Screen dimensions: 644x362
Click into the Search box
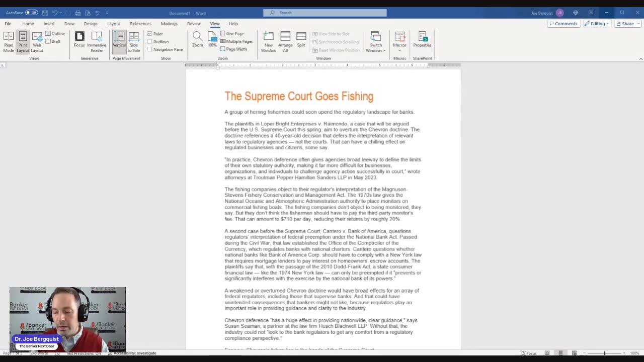tap(325, 13)
